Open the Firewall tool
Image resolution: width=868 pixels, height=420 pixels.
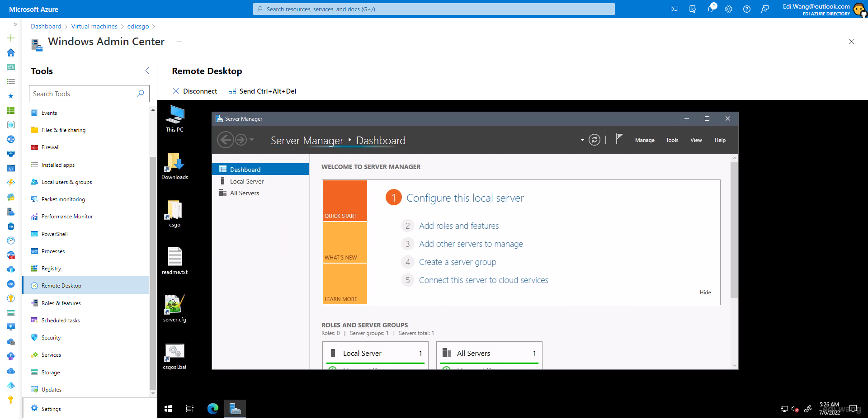[x=86, y=147]
